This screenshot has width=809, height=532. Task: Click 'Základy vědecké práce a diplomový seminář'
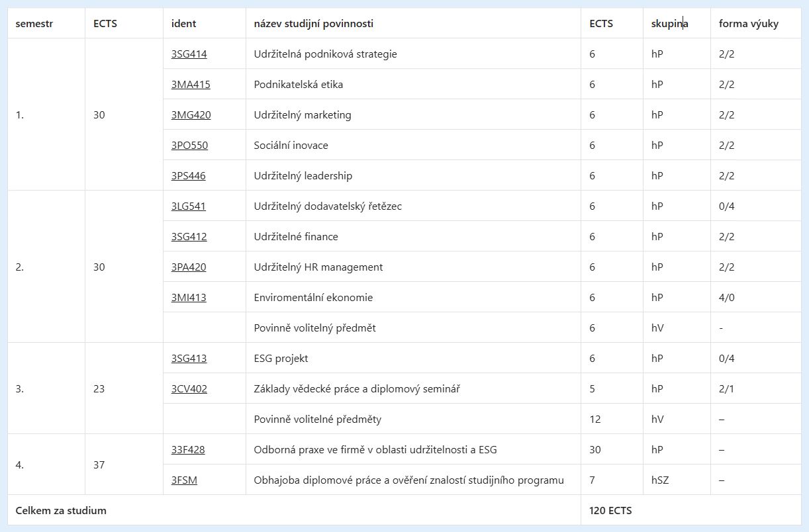coord(357,389)
